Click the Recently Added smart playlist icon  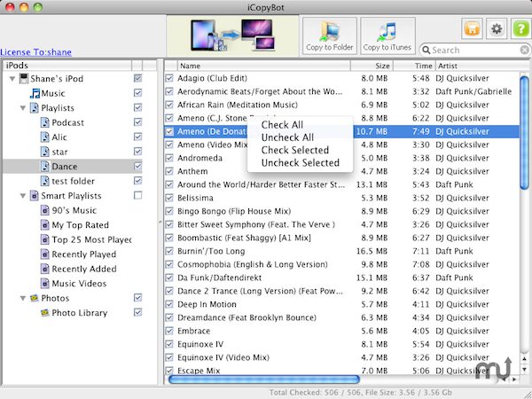click(45, 269)
